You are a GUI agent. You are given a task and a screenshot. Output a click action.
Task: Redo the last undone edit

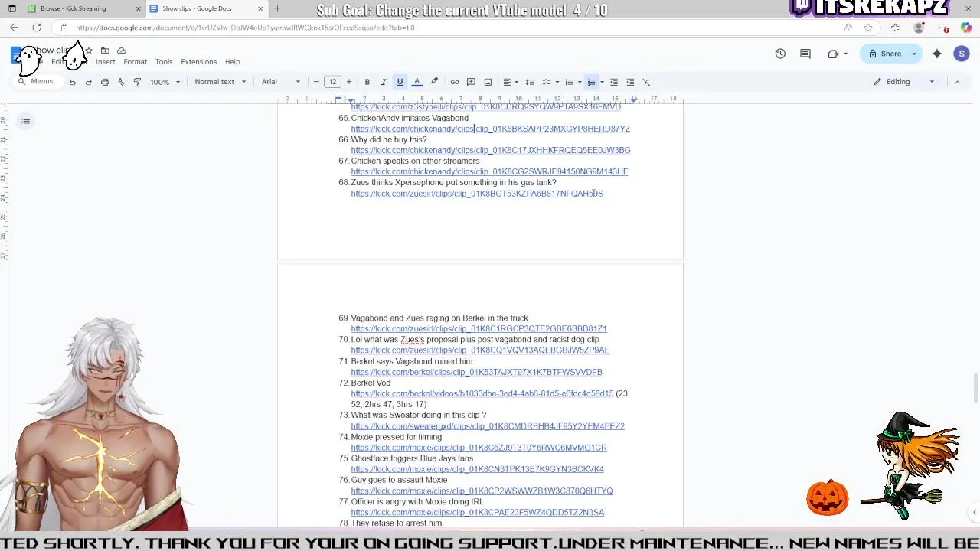(88, 82)
